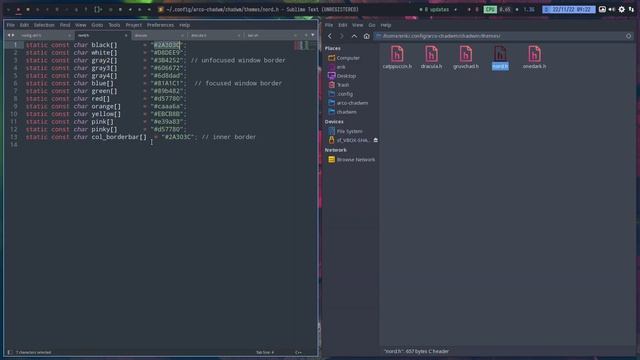
Task: Click the blue[] color value #81A1C1
Action: point(167,83)
